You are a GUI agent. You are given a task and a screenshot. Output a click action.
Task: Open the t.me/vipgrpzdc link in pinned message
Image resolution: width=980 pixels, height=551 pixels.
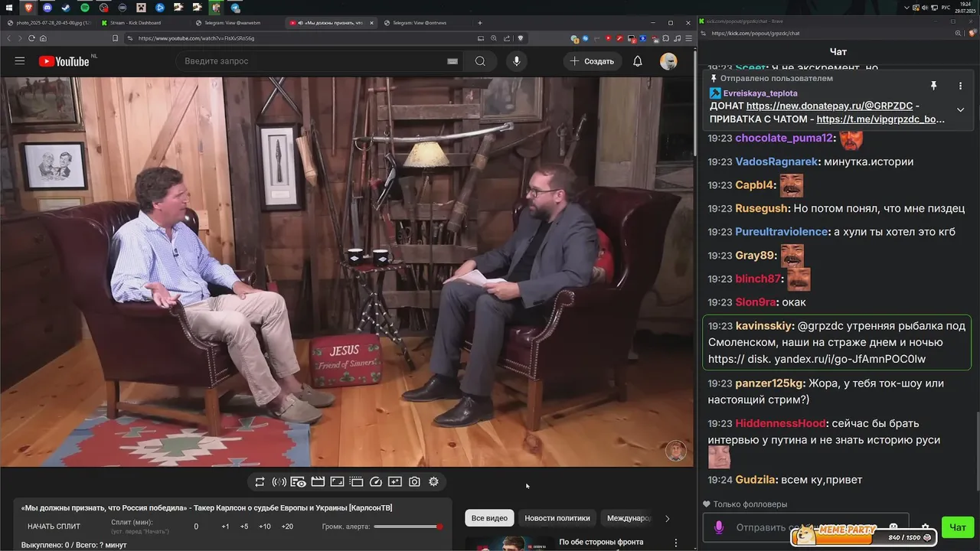[x=880, y=119]
